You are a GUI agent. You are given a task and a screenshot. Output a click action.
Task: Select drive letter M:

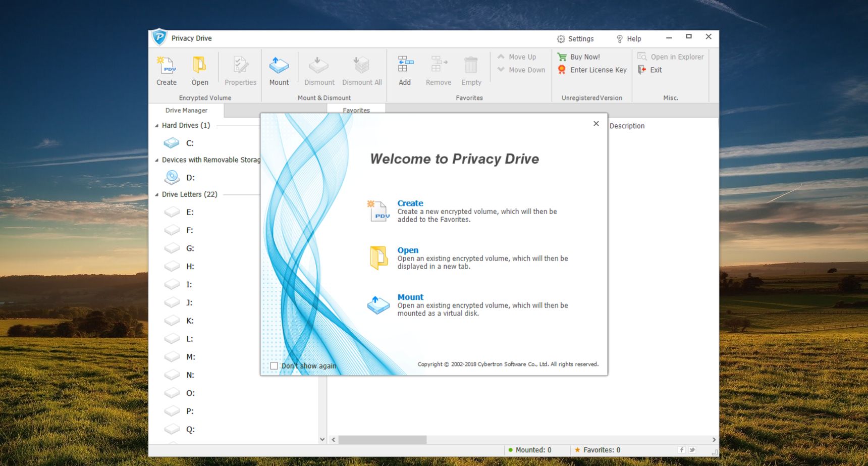point(179,357)
